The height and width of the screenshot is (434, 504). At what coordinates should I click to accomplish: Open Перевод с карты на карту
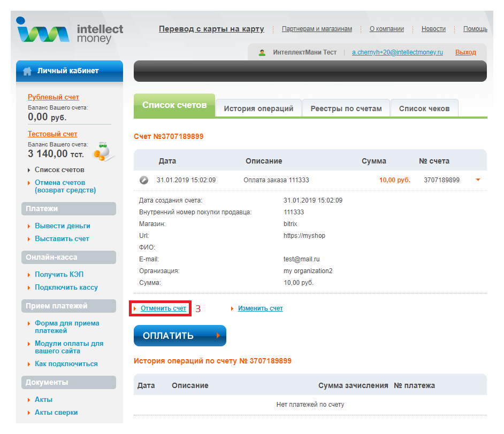(x=211, y=29)
